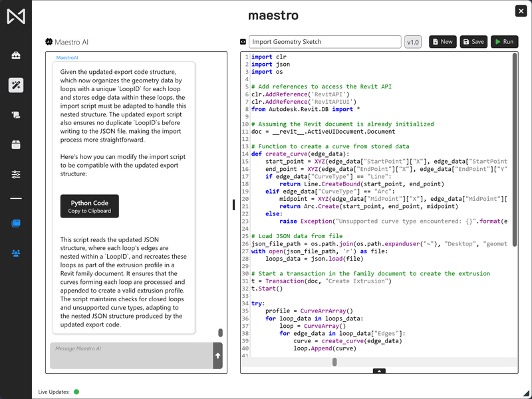This screenshot has height=399, width=532.
Task: Click the New script button
Action: (442, 42)
